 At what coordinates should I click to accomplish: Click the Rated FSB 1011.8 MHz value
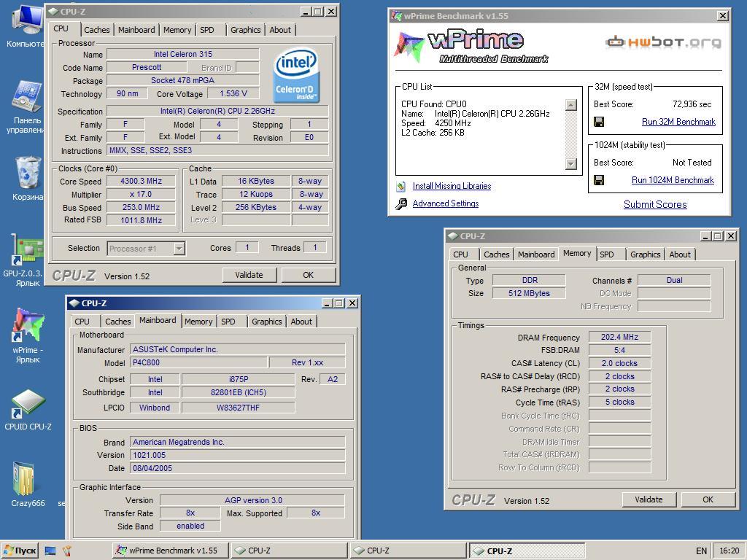coord(141,220)
